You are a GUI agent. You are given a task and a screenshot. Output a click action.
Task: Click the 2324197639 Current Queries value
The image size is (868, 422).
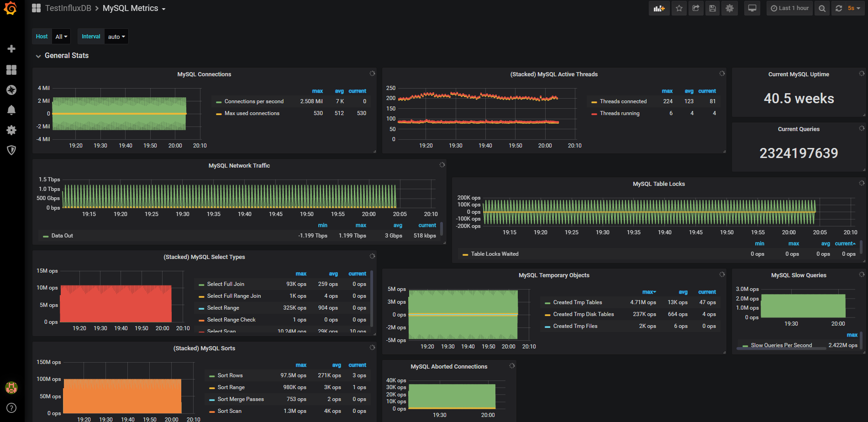[799, 153]
